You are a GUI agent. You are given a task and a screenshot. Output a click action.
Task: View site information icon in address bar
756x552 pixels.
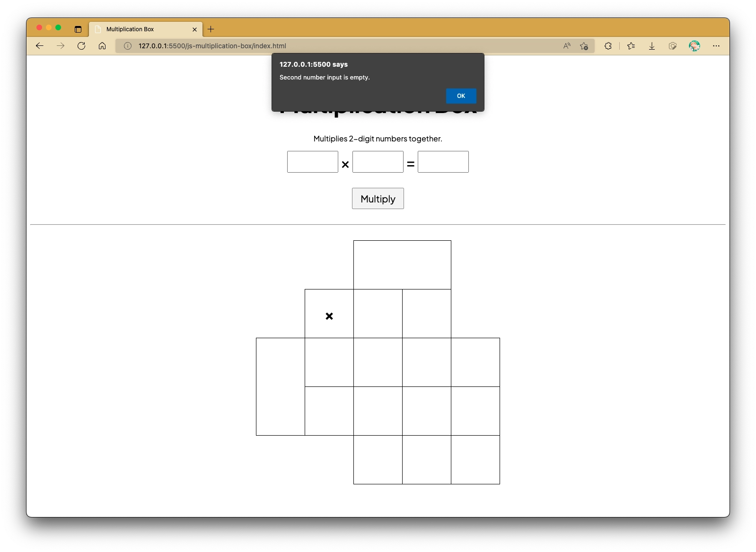128,46
